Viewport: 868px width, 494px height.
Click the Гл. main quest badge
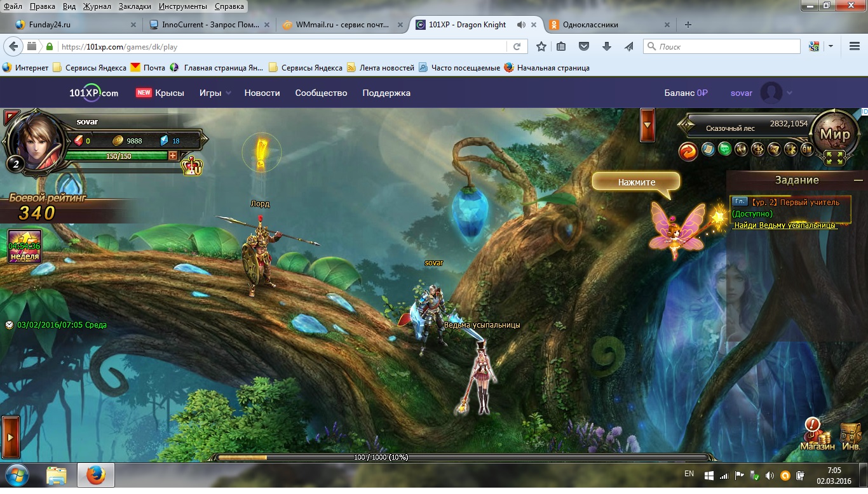pos(739,202)
